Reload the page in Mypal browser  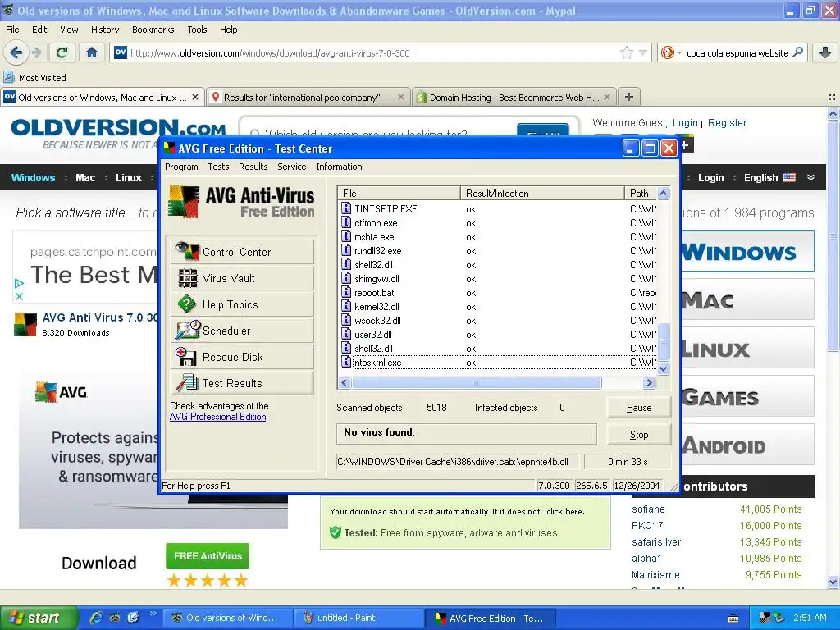[x=62, y=52]
